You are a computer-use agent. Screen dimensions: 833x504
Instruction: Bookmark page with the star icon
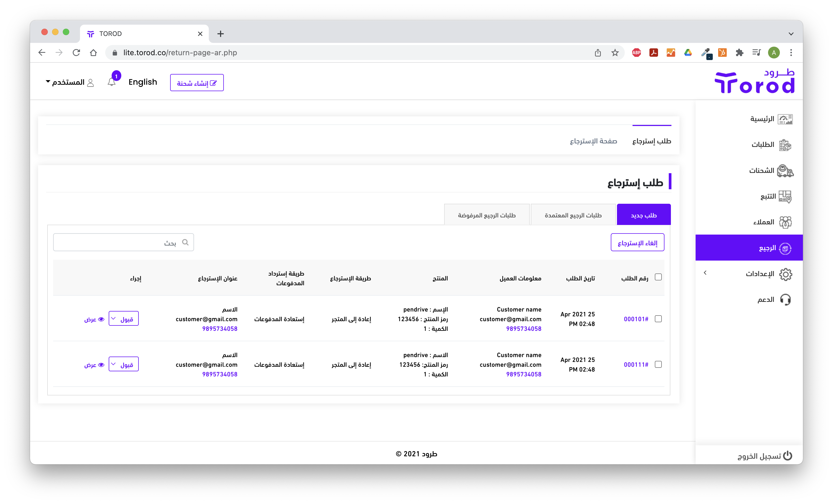click(615, 53)
